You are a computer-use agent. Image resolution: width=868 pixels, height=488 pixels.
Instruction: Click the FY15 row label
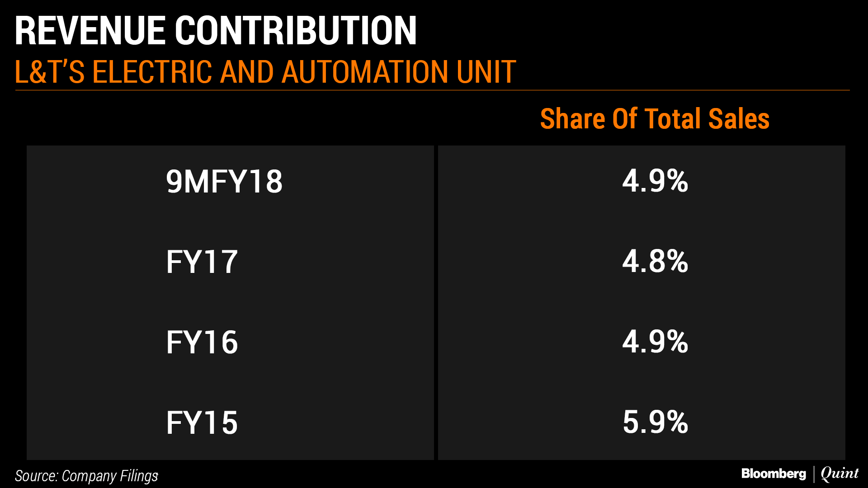tap(202, 423)
